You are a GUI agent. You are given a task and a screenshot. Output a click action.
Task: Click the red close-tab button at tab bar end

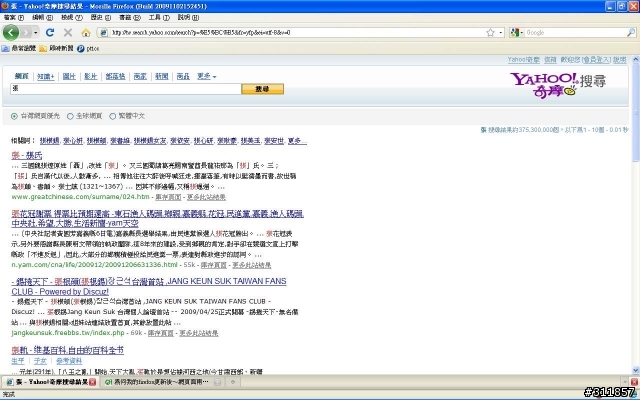(x=634, y=382)
